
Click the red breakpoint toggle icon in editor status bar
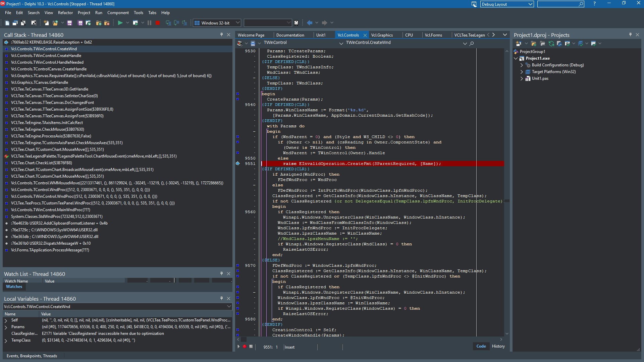pyautogui.click(x=245, y=347)
